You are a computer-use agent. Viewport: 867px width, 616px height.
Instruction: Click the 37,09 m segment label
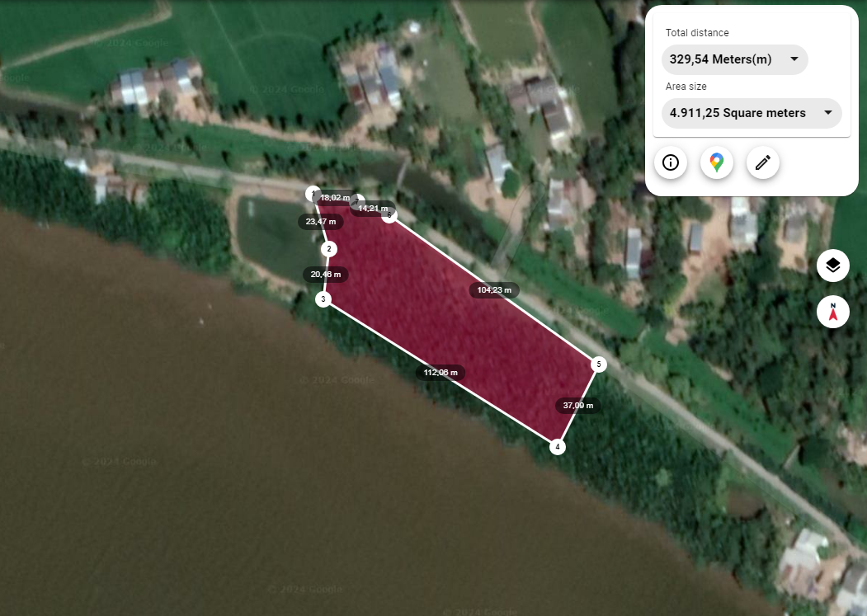(578, 406)
